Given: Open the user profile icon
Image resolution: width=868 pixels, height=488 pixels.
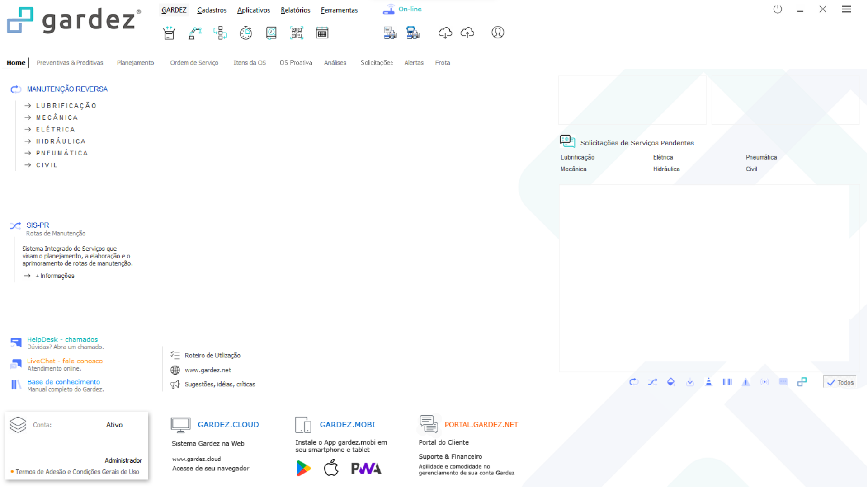Looking at the screenshot, I should click(x=498, y=33).
